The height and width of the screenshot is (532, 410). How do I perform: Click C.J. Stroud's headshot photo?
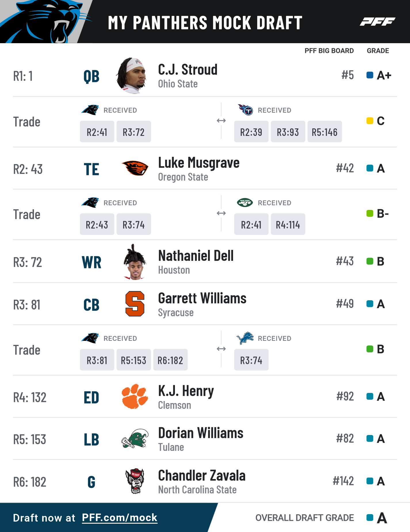coord(132,75)
